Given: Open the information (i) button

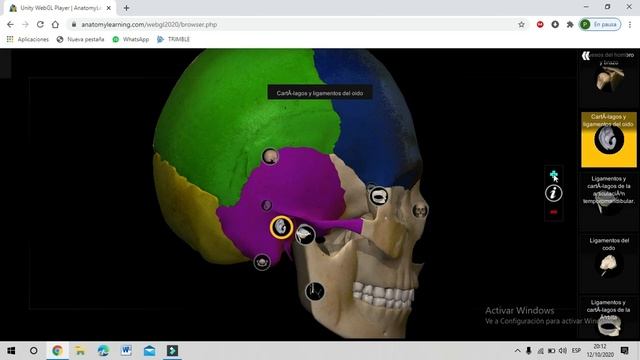Looking at the screenshot, I should click(553, 193).
